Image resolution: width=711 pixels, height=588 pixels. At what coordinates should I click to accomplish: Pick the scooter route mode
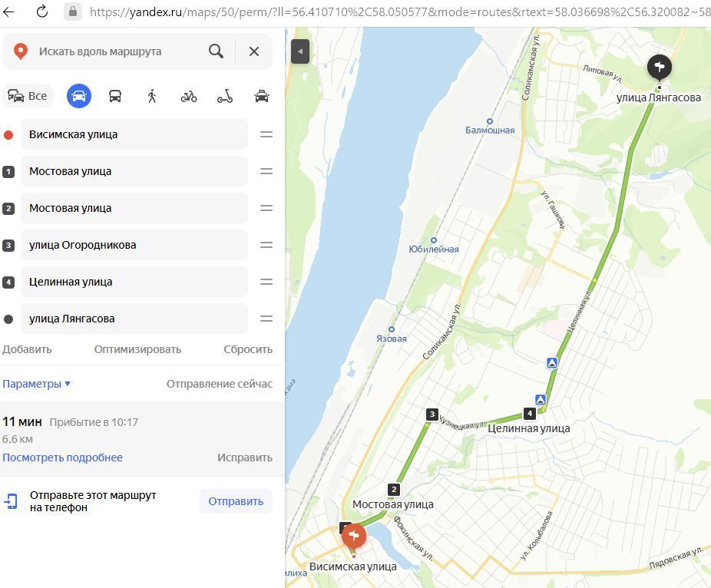(x=225, y=96)
